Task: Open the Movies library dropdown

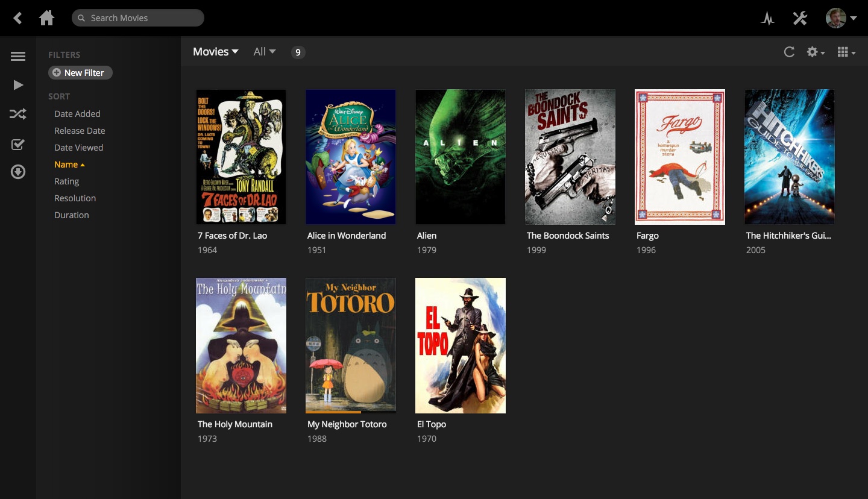Action: (216, 52)
